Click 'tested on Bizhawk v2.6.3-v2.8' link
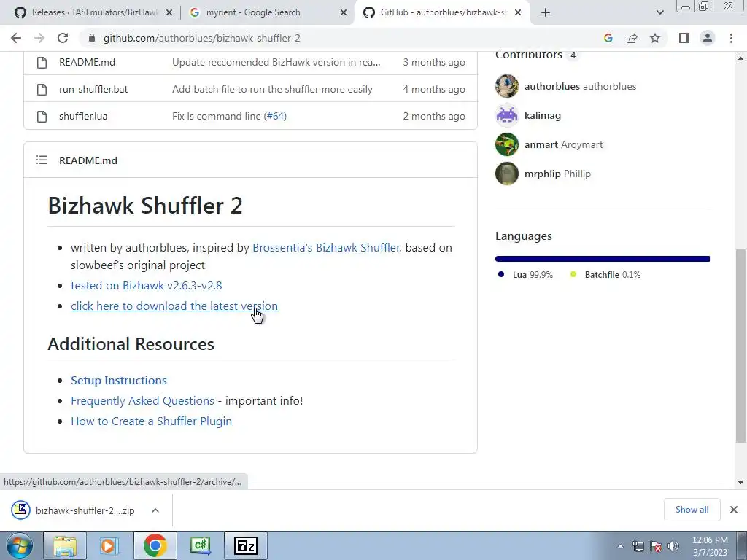Viewport: 747px width, 560px height. tap(146, 285)
